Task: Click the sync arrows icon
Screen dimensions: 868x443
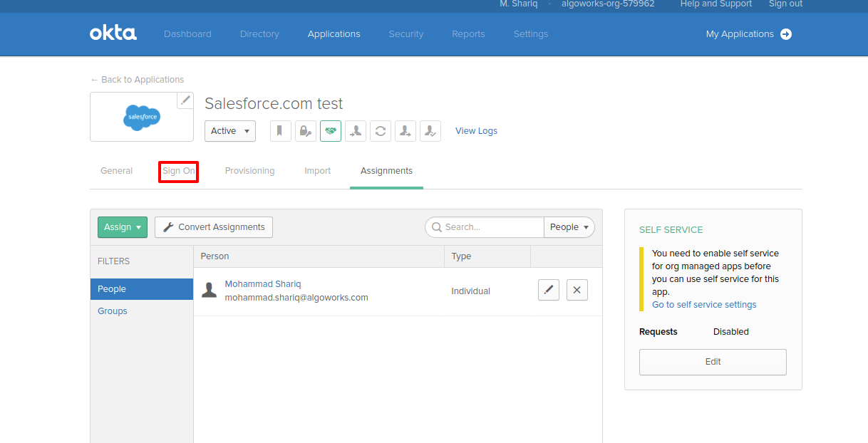Action: click(x=381, y=131)
